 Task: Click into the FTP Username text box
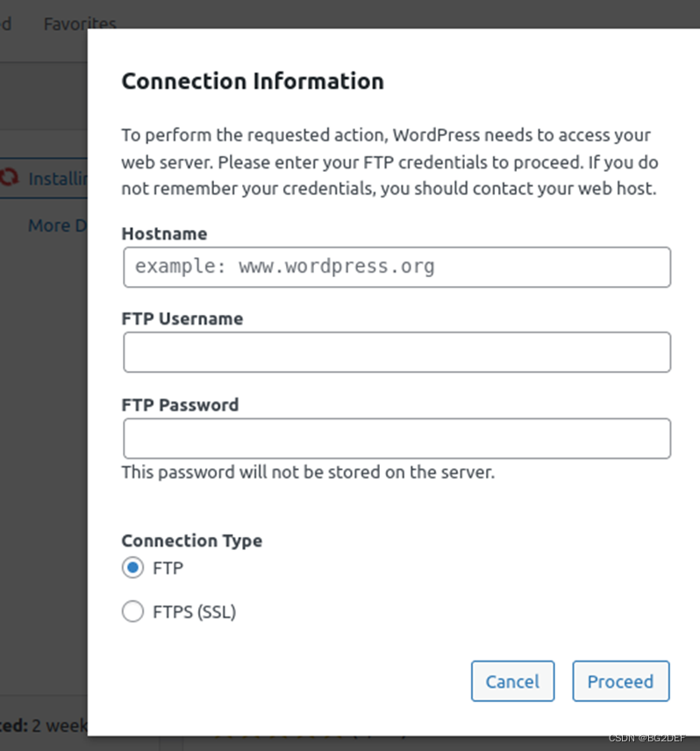coord(396,352)
